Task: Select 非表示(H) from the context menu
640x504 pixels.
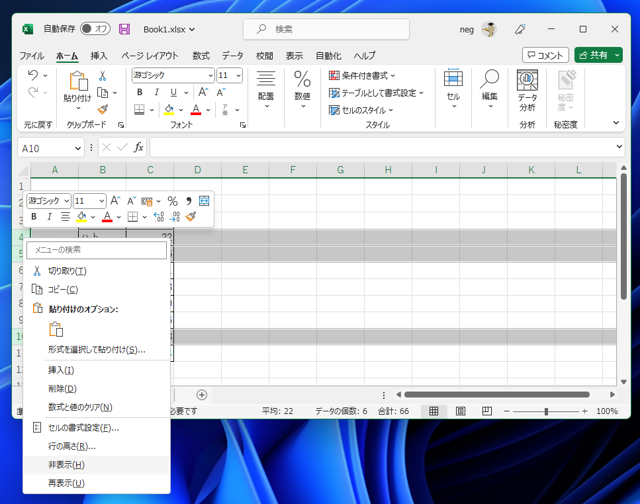Action: coord(66,465)
